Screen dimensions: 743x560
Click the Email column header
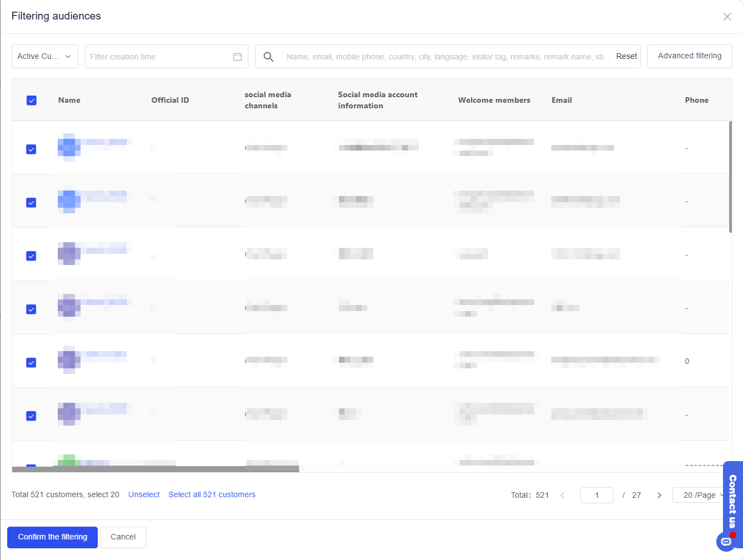pyautogui.click(x=561, y=101)
